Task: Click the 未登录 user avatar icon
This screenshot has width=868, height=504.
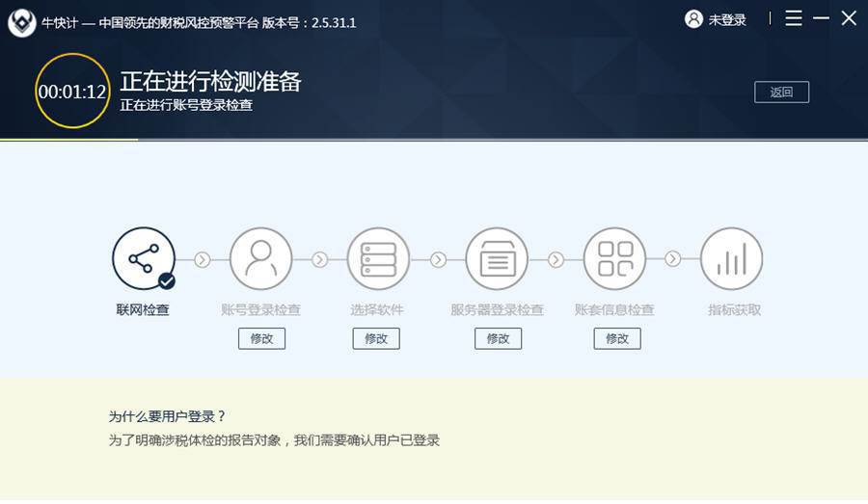Action: (x=693, y=19)
